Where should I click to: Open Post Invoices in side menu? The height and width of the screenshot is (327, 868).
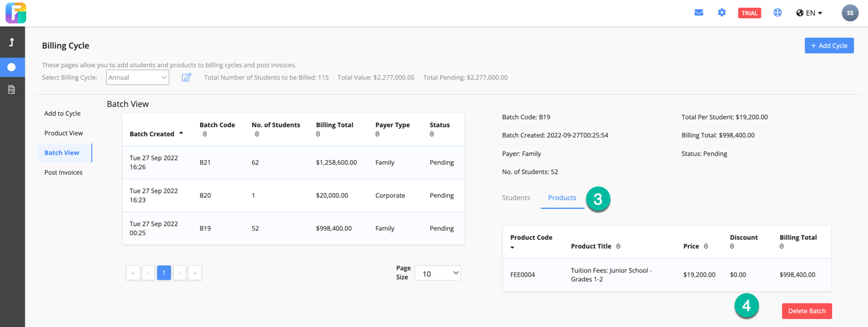pyautogui.click(x=63, y=173)
